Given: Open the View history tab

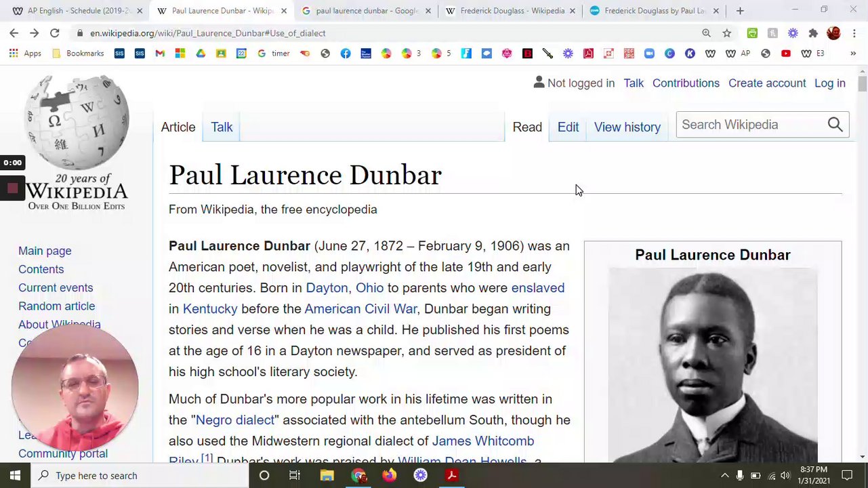Looking at the screenshot, I should [627, 127].
